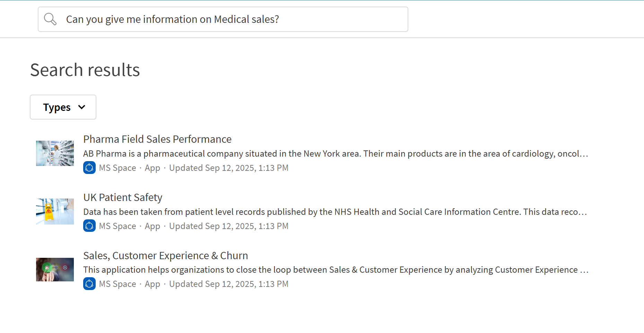The image size is (644, 333).
Task: Click the MS Space icon beside Sales, Customer Experience & Churn
Action: 89,284
